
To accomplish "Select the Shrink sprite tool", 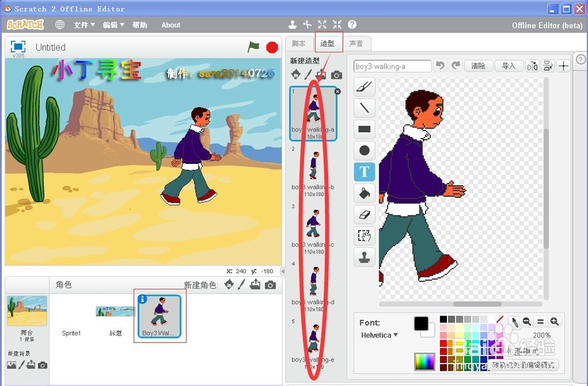I will coord(337,25).
